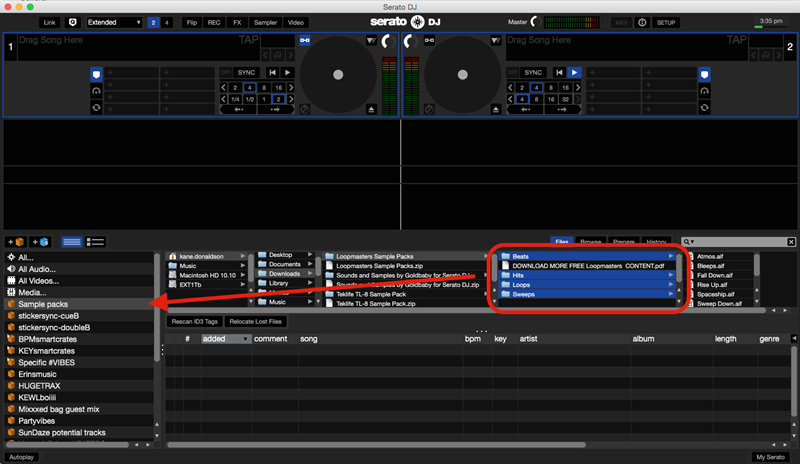Adjust the Master volume knob

(535, 22)
